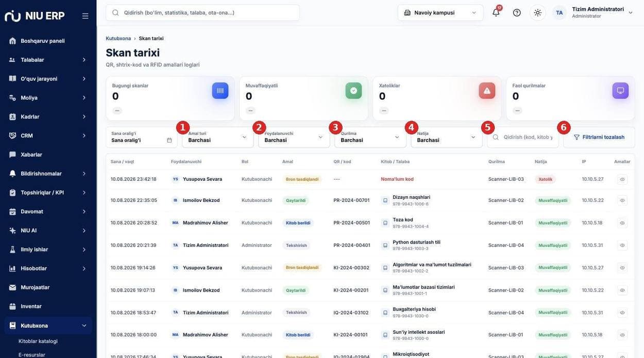Open the calendar icon in Sana oralig'i field
This screenshot has width=644, height=358.
click(169, 140)
